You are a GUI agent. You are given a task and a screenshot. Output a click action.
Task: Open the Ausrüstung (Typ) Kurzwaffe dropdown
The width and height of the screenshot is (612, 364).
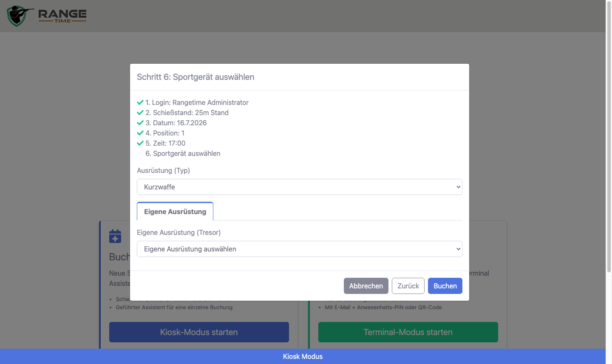tap(300, 187)
